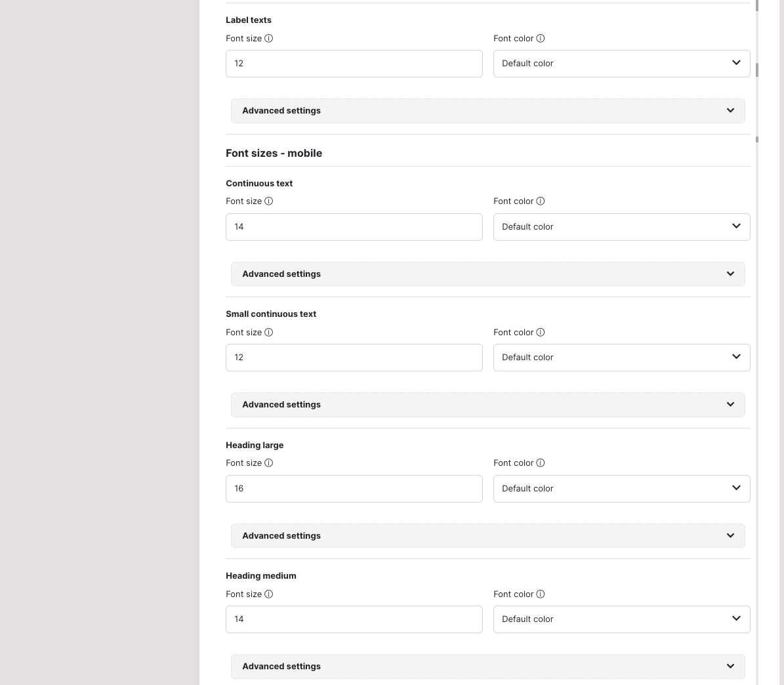Expand Advanced settings under Heading medium

(x=487, y=667)
